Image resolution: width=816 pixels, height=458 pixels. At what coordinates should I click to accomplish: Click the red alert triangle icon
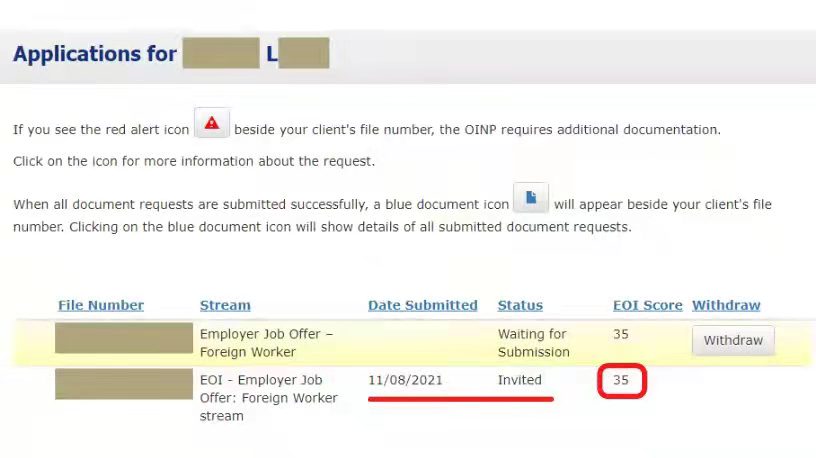point(211,124)
